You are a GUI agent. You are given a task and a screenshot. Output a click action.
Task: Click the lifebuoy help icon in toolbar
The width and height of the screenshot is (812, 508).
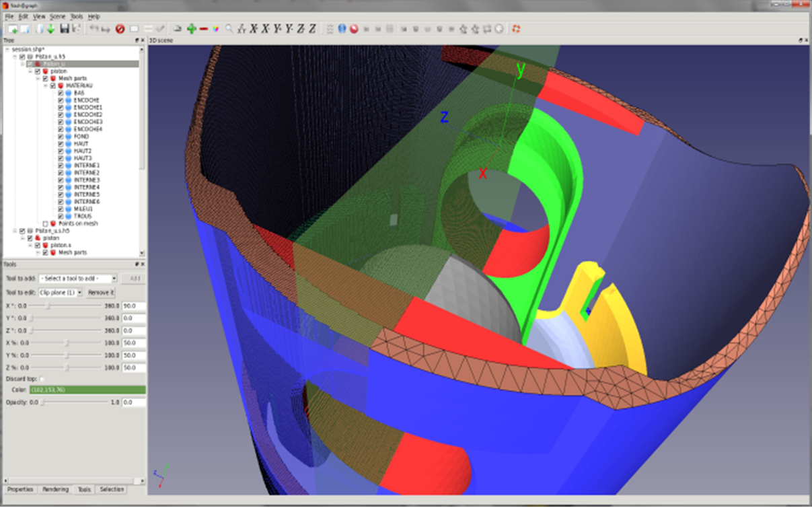click(516, 29)
